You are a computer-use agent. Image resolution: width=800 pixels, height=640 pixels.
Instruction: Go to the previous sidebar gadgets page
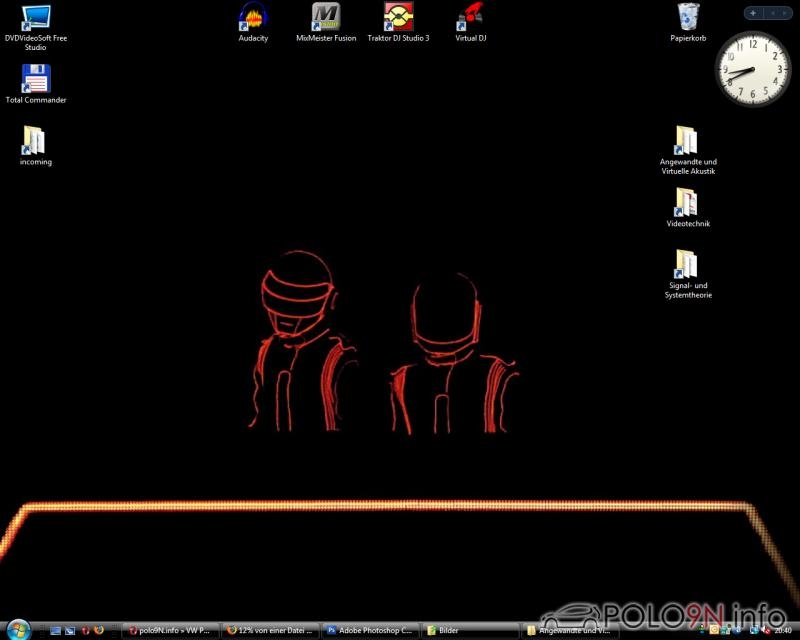[772, 13]
